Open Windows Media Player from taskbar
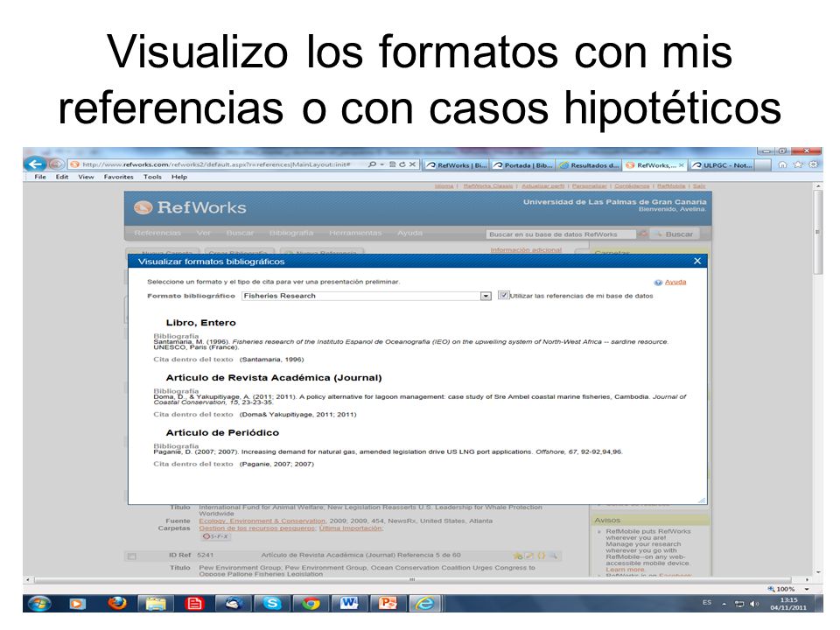This screenshot has height=630, width=840. (78, 604)
